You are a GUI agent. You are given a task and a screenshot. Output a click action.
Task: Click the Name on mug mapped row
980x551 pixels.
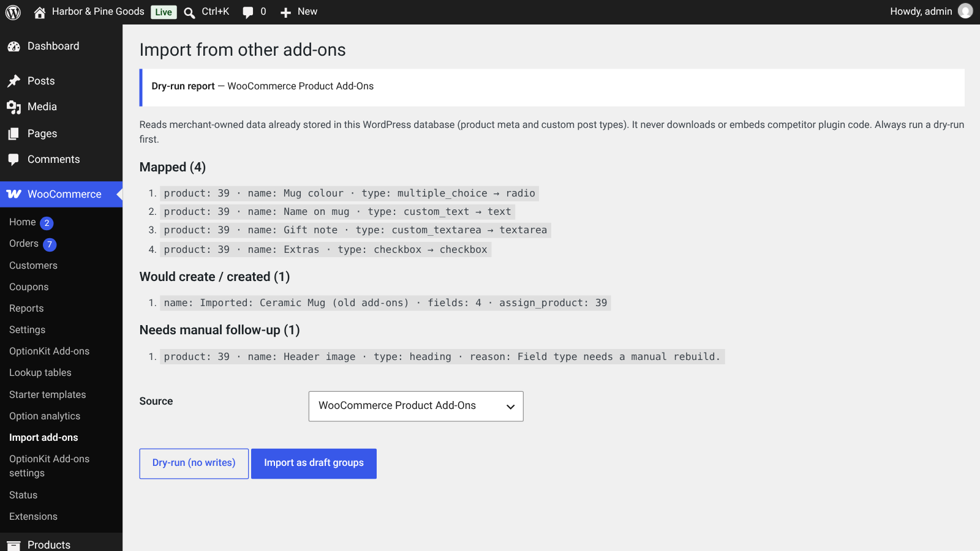click(x=337, y=212)
